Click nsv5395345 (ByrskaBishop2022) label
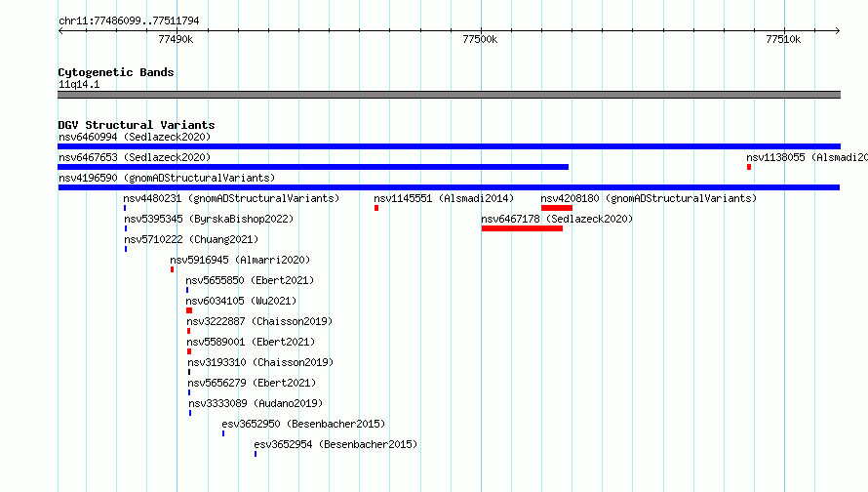 tap(209, 219)
